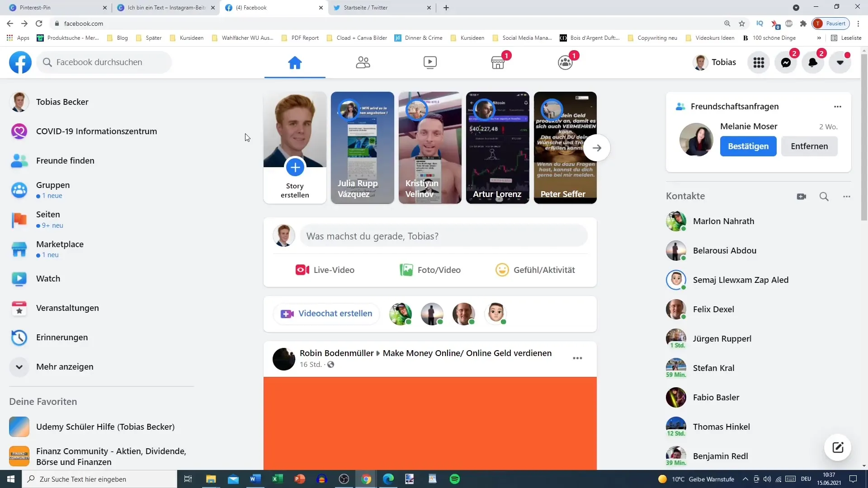868x488 pixels.
Task: Open COVID-19 Informationszentrum
Action: pos(102,131)
